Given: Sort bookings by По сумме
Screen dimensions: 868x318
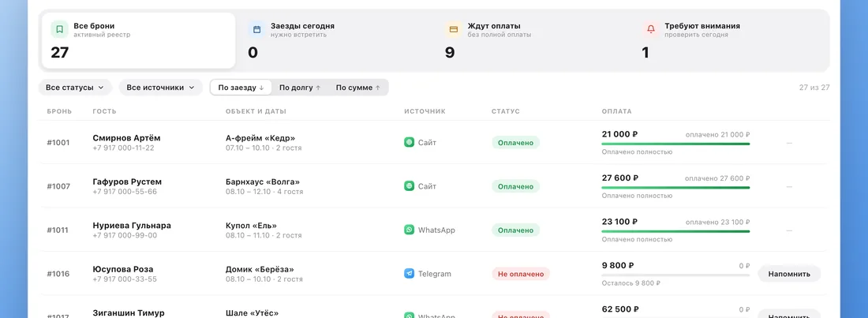Looking at the screenshot, I should click(358, 88).
